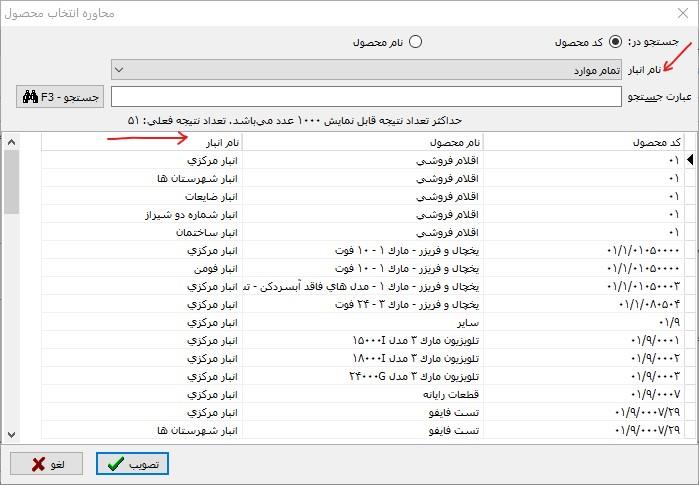This screenshot has width=699, height=485.
Task: Click the scroll down arrow of results list
Action: pyautogui.click(x=11, y=433)
